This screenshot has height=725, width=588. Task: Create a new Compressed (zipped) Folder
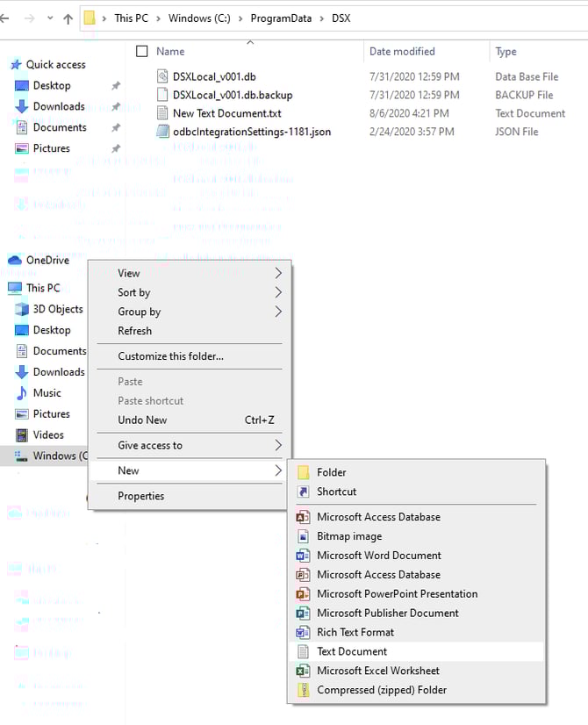click(x=416, y=690)
